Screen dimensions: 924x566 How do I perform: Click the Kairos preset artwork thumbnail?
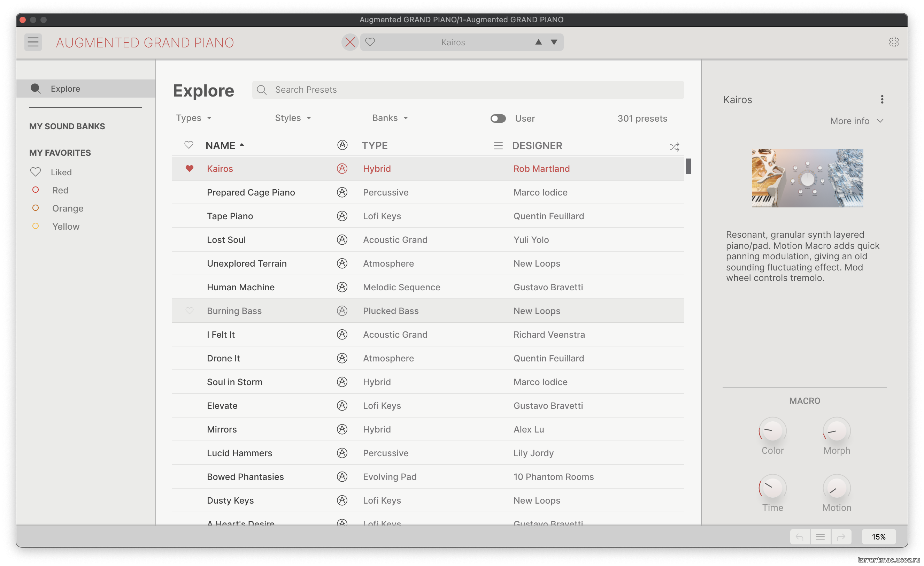[807, 178]
